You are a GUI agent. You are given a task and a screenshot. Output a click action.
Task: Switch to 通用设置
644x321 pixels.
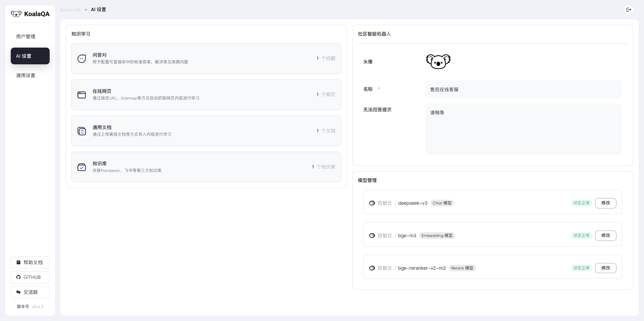(25, 75)
